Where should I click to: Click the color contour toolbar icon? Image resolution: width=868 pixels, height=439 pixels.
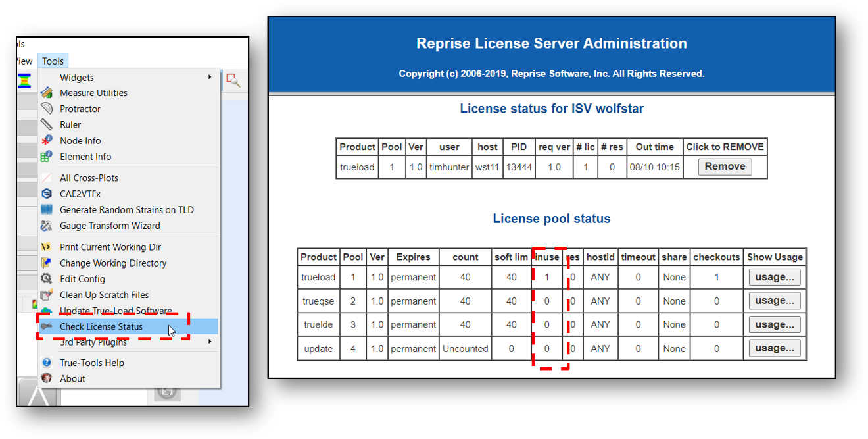[24, 81]
